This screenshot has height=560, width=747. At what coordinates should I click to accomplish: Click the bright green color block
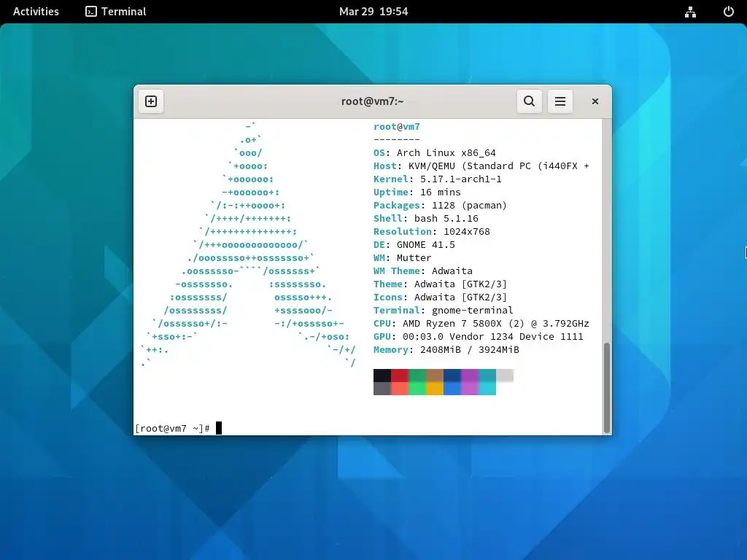tap(417, 389)
